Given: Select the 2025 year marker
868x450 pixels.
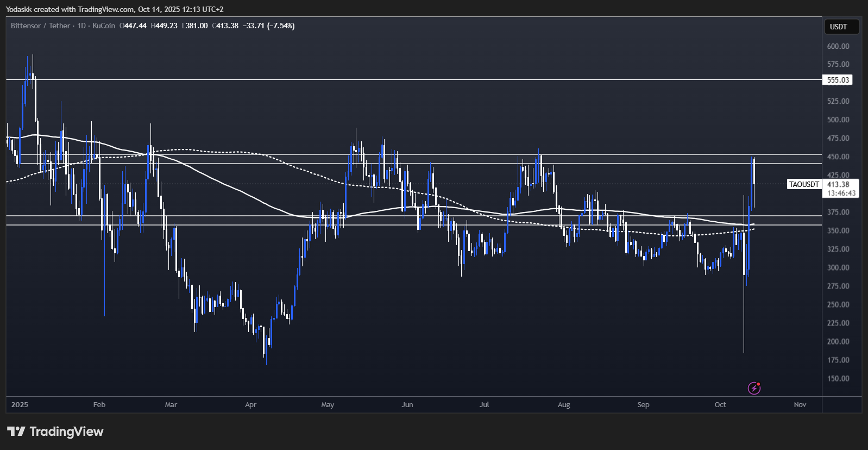Looking at the screenshot, I should coord(20,404).
